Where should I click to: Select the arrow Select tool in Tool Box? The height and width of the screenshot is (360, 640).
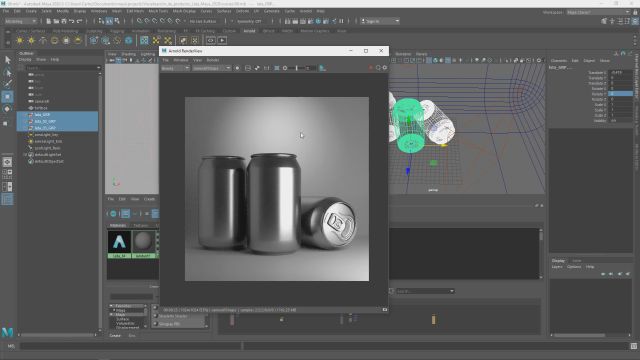7,60
